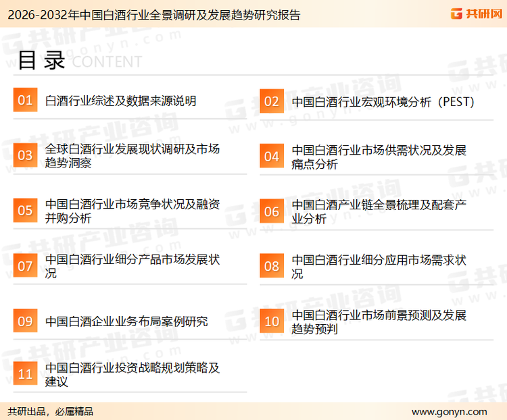The height and width of the screenshot is (420, 507).
Task: Click the orange 07 number box
Action: pos(25,265)
